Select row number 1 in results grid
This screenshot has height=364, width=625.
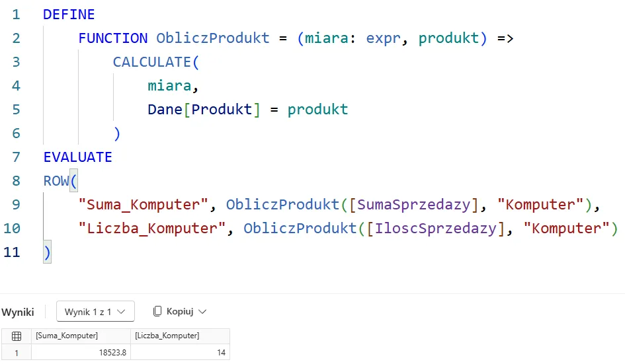click(x=17, y=353)
